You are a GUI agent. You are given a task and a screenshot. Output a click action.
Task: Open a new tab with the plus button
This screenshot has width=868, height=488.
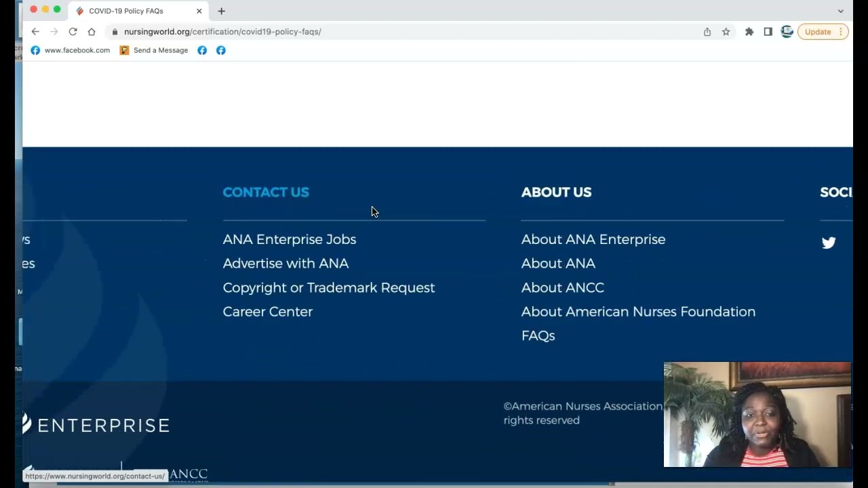click(x=221, y=11)
